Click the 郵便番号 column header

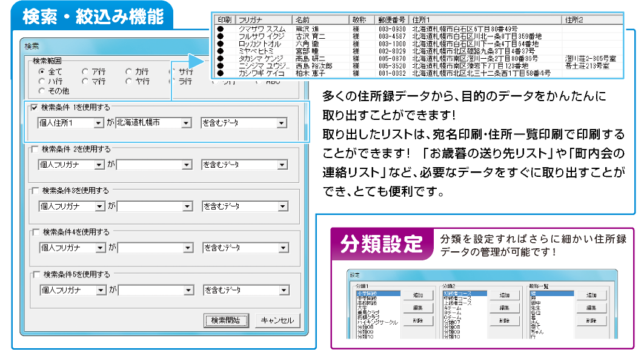tap(393, 19)
